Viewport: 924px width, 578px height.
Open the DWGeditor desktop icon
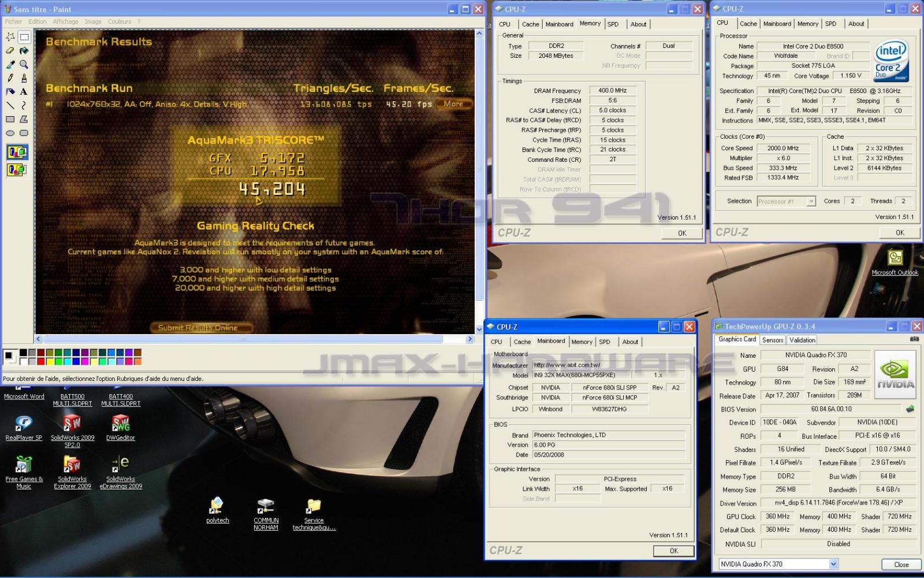(x=121, y=428)
